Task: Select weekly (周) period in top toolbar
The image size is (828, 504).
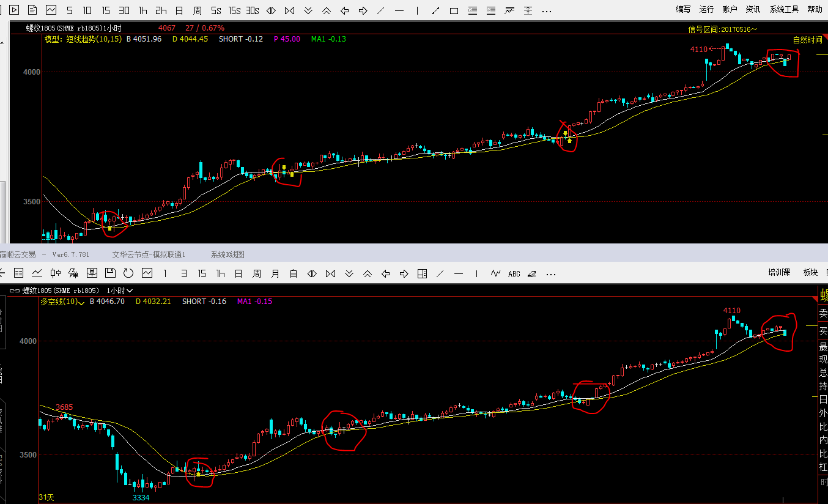Action: [198, 10]
